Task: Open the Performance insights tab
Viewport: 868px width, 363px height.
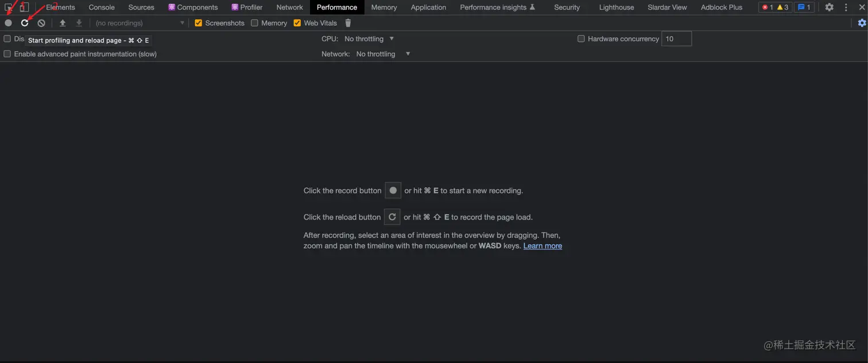Action: [498, 7]
